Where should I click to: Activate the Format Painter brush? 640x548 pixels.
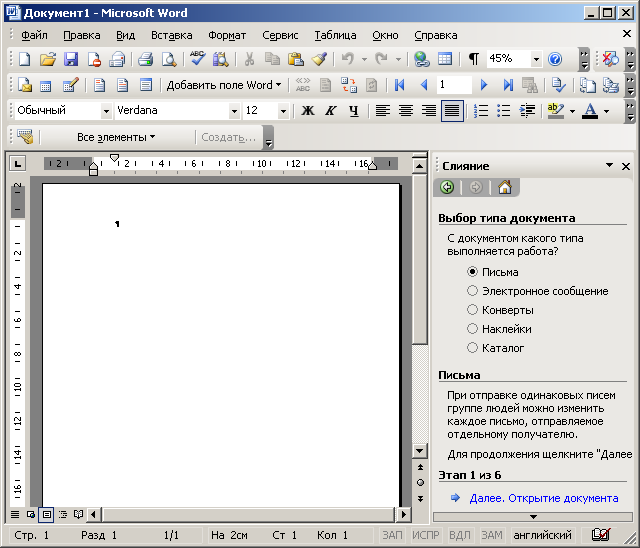[x=319, y=60]
